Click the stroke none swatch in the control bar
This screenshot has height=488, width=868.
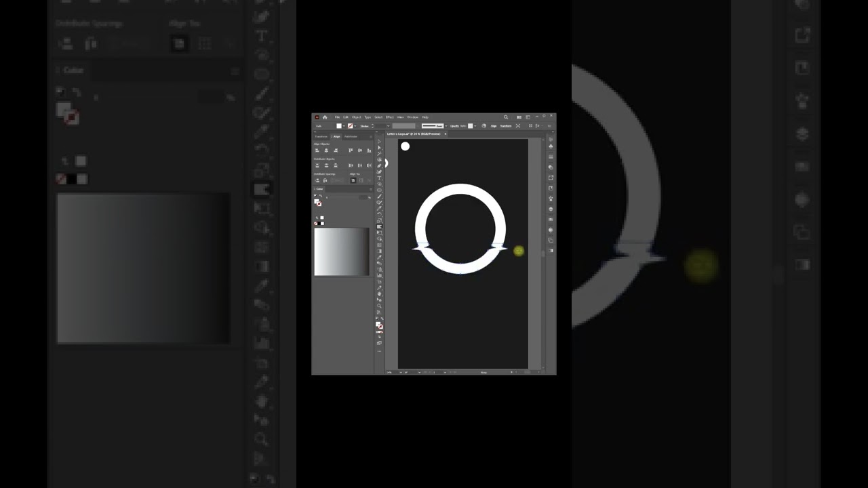(351, 126)
